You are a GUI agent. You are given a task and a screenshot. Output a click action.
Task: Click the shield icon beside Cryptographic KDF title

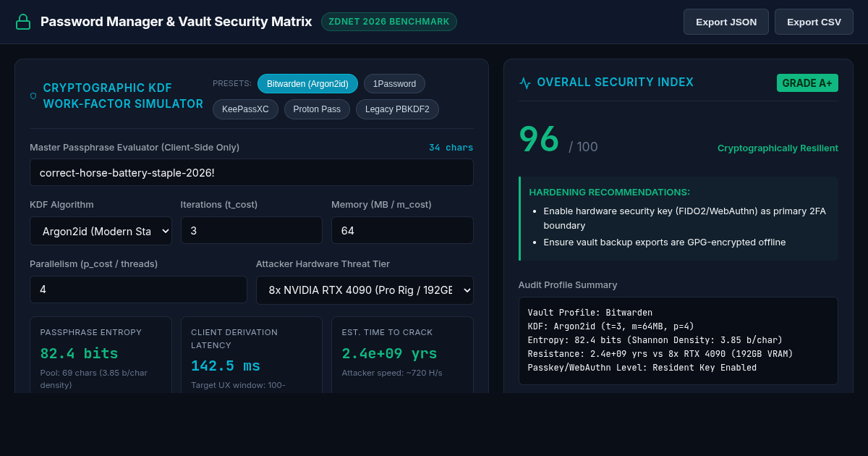(x=33, y=96)
